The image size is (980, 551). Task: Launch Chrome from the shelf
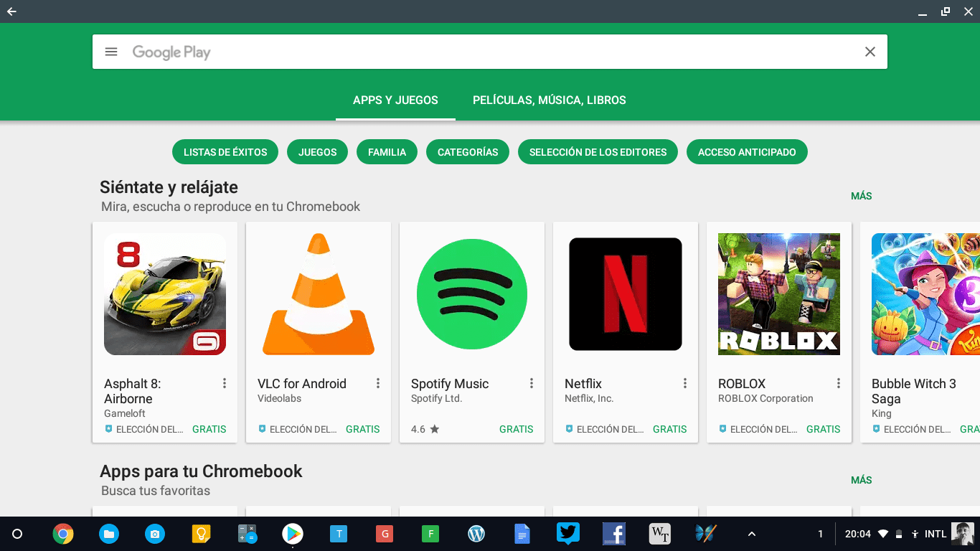(x=63, y=534)
